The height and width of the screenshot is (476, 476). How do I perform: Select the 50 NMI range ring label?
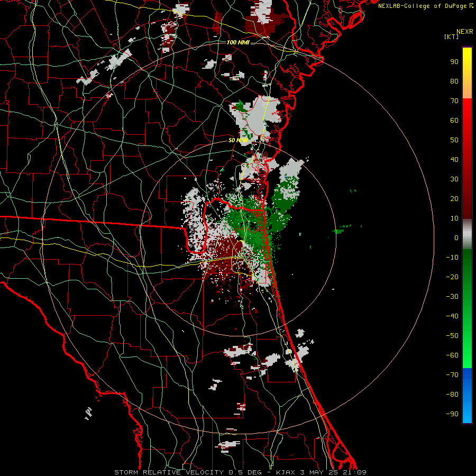[238, 140]
